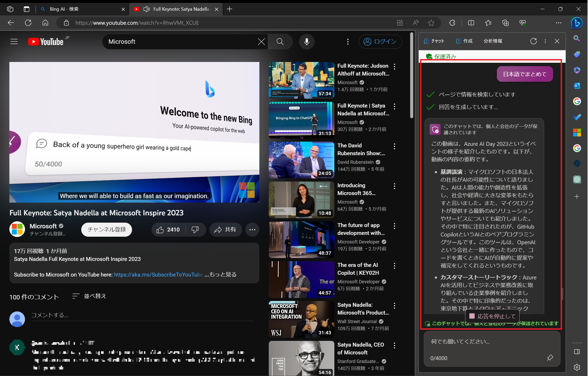588x376 pixels.
Task: Open options for The David Rubenstein Show
Action: click(x=395, y=146)
